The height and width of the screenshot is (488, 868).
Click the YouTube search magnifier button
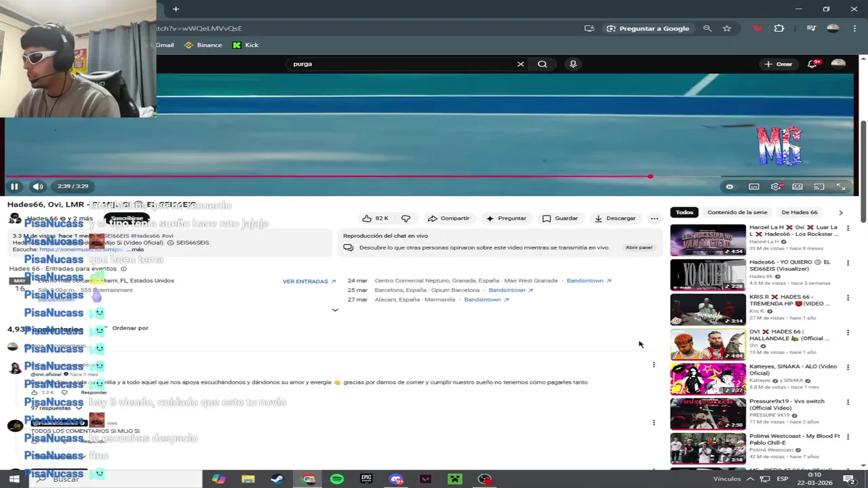pyautogui.click(x=542, y=64)
